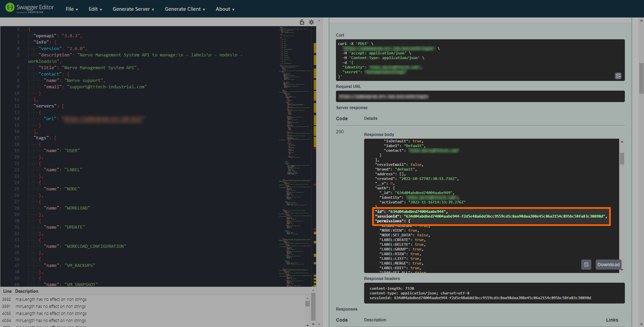Click the response body scroll-up arrow

click(622, 142)
